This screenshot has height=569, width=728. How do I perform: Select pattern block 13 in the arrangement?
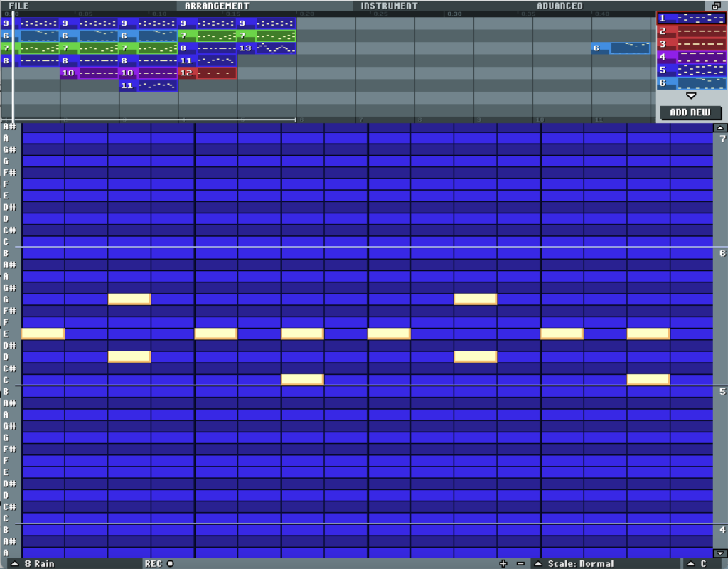coord(266,48)
